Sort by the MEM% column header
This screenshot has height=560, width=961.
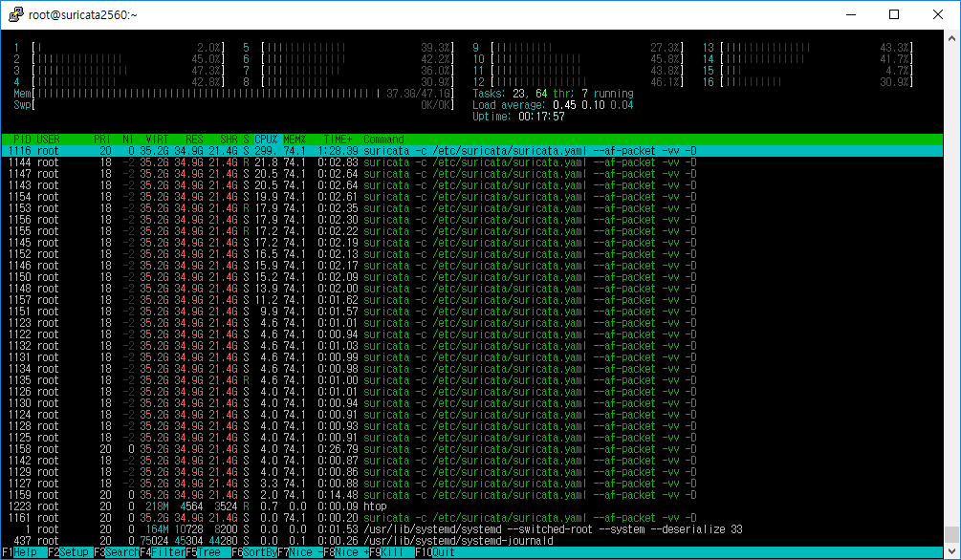(x=295, y=140)
